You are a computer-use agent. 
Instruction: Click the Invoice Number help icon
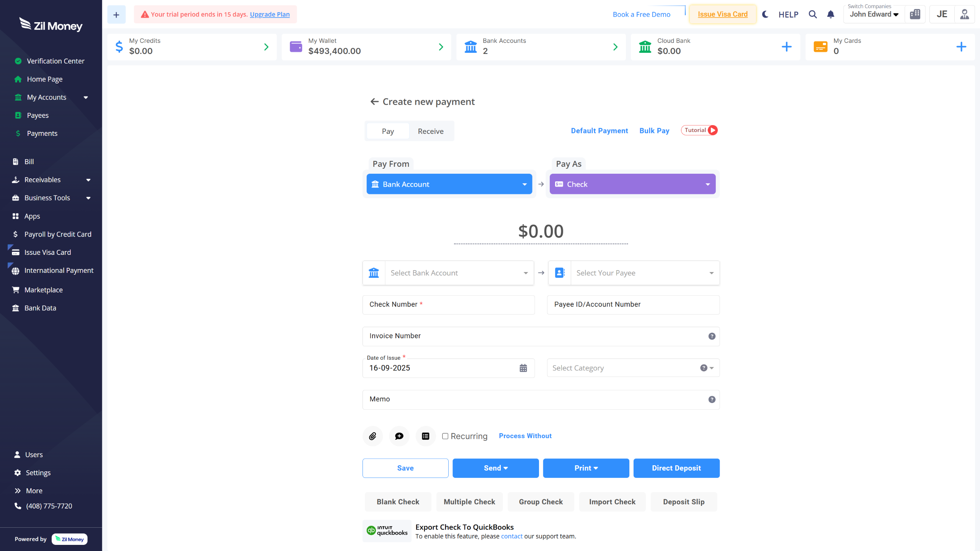(x=712, y=336)
